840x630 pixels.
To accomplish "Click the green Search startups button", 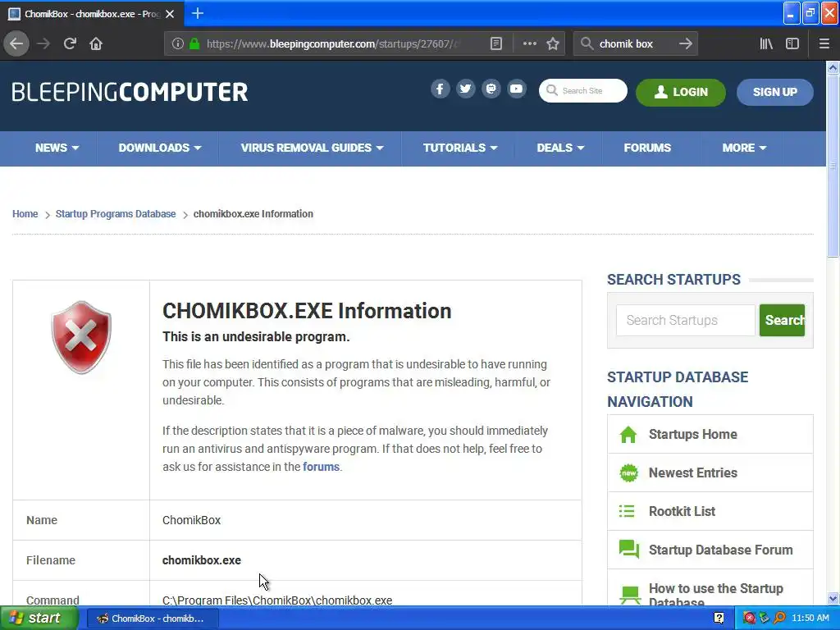I will (782, 321).
